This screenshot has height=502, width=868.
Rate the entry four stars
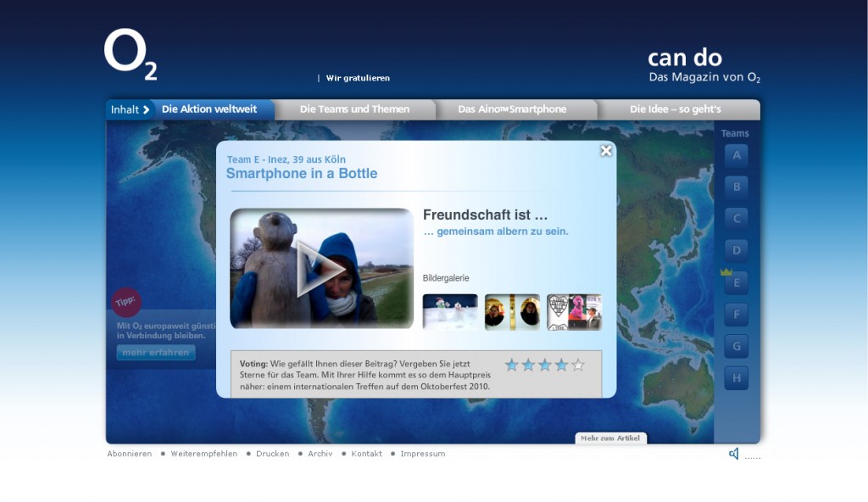561,365
